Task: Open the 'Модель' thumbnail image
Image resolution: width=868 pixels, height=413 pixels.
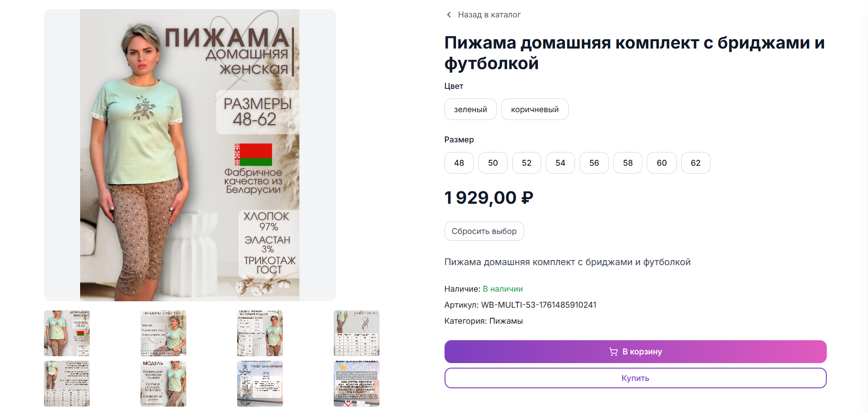Action: tap(163, 384)
